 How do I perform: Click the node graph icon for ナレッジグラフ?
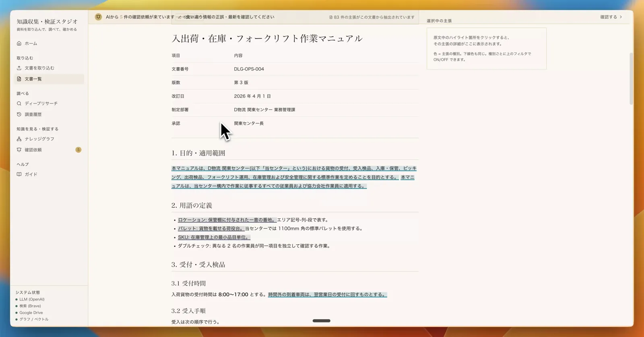coord(19,139)
